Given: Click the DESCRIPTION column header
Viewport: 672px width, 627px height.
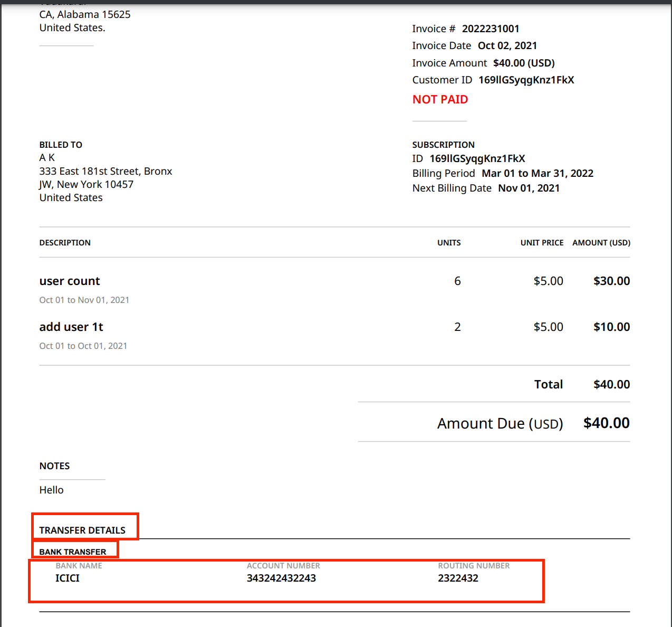Looking at the screenshot, I should click(x=65, y=243).
